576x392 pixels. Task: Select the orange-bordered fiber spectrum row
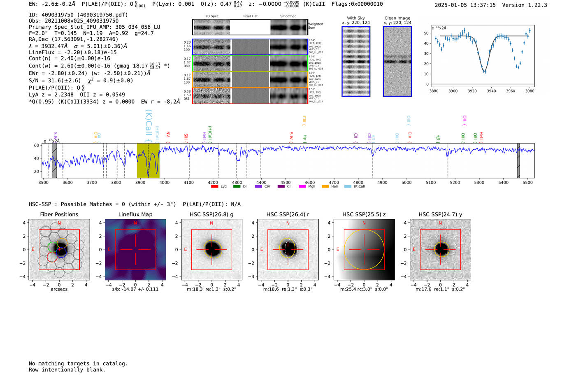(250, 79)
